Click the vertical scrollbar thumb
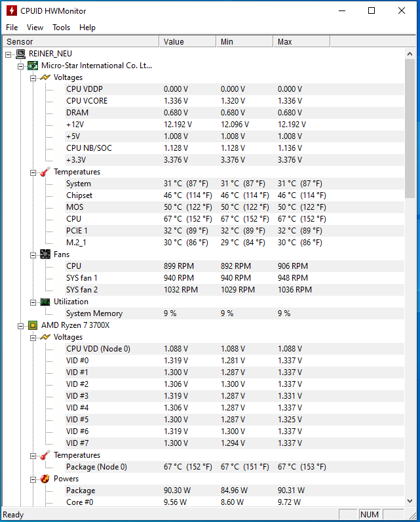The width and height of the screenshot is (420, 522). pyautogui.click(x=410, y=129)
